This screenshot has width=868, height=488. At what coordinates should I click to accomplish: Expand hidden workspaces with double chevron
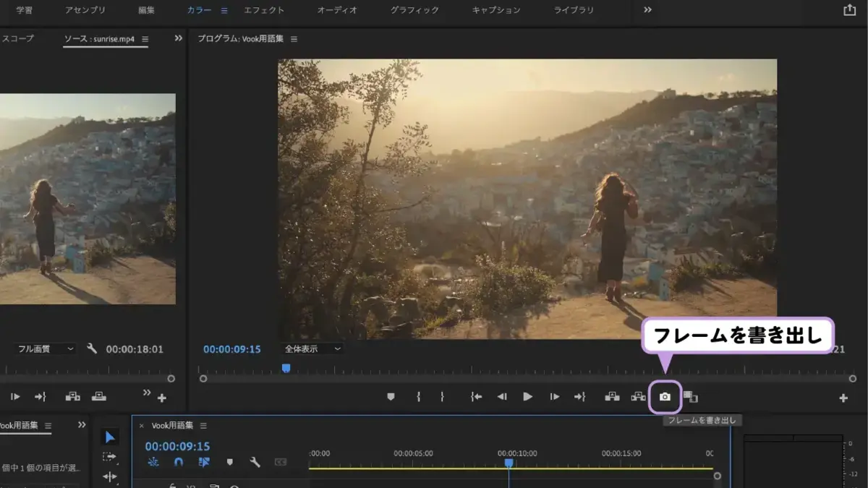tap(647, 10)
